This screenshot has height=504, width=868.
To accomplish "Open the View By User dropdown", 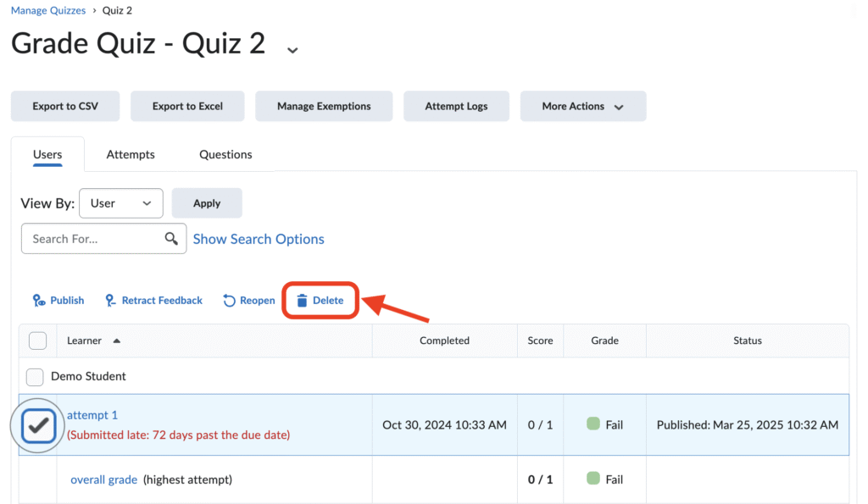I will [x=121, y=203].
